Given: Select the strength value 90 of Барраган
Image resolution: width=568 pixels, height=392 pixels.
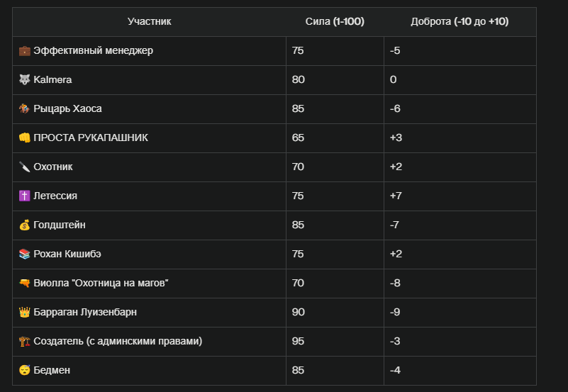Looking at the screenshot, I should coord(298,312).
